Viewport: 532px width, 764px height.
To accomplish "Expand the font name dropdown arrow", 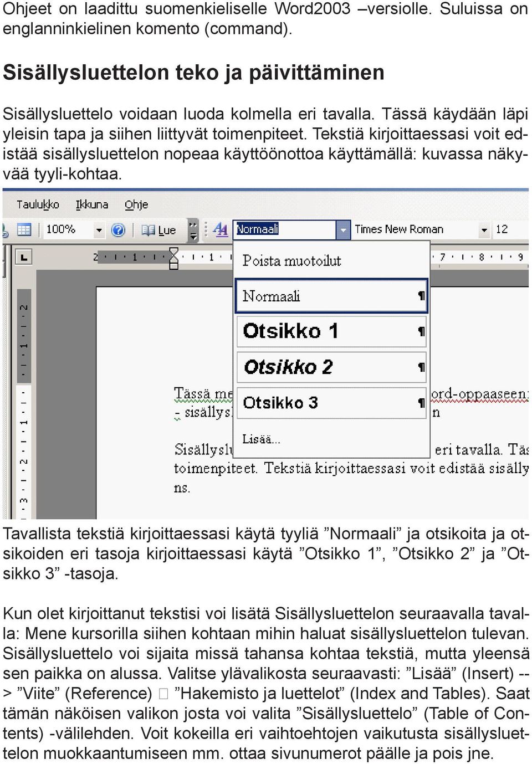I will pos(484,229).
